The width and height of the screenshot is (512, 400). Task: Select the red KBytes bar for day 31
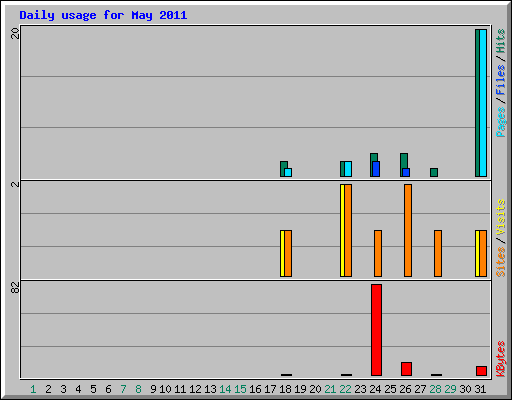click(481, 371)
